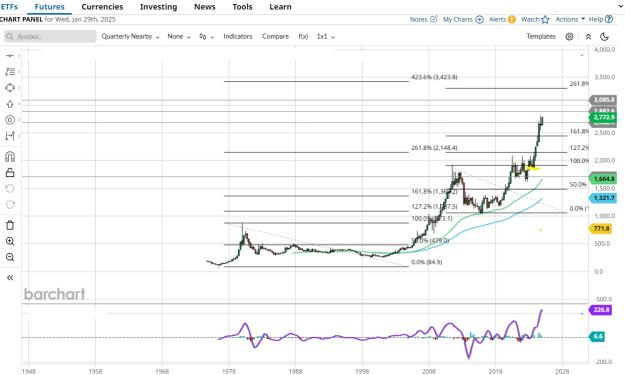Image resolution: width=625 pixels, height=375 pixels.
Task: Zoom in with the plus magnifier
Action: click(10, 241)
